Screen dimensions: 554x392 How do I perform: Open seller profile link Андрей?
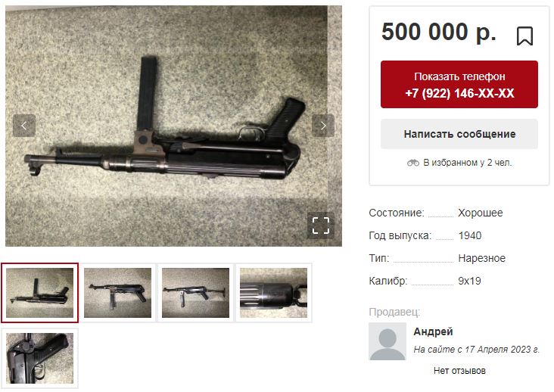433,331
